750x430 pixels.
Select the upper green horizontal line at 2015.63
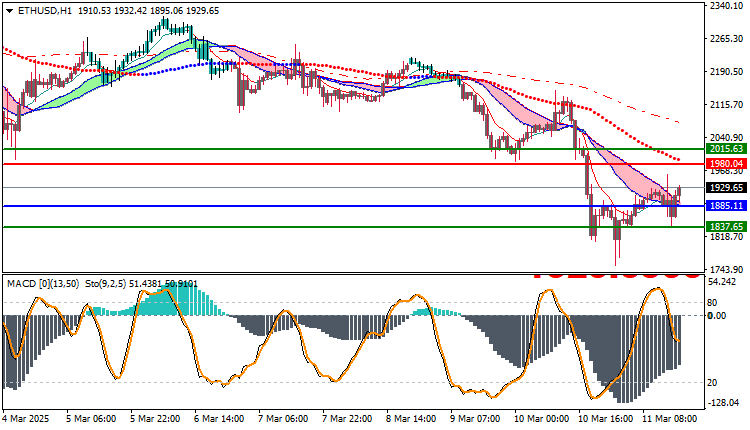[x=354, y=149]
